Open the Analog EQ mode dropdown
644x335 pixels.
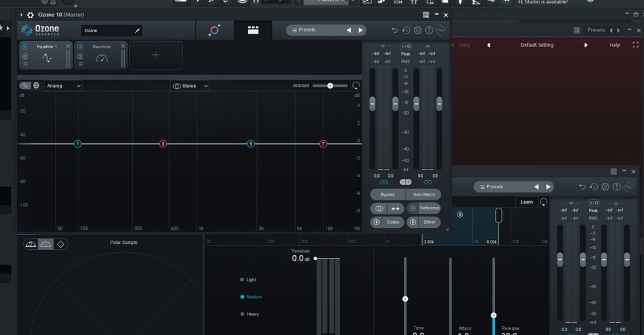(x=63, y=86)
